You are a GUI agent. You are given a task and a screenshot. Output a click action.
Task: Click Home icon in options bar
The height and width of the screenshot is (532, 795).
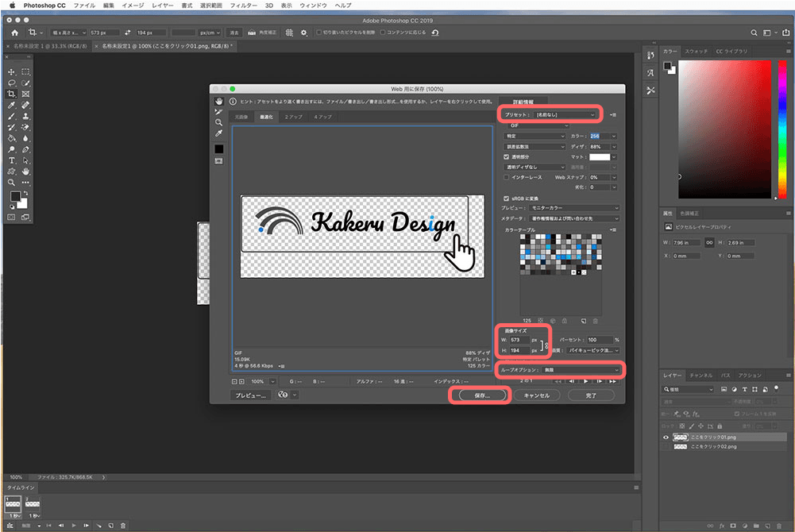tap(15, 33)
